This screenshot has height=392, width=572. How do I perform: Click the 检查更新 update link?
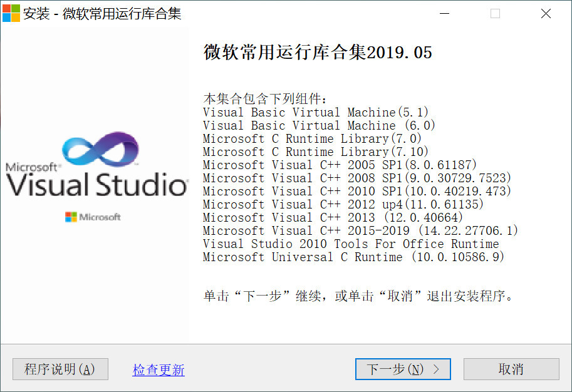click(159, 370)
